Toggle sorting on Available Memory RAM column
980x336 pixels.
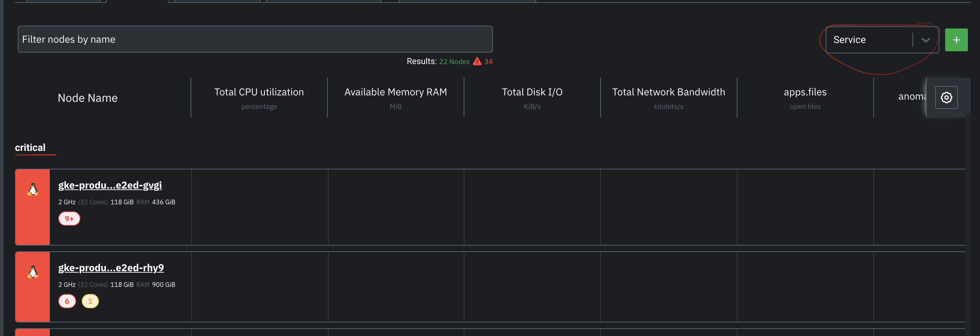point(395,92)
